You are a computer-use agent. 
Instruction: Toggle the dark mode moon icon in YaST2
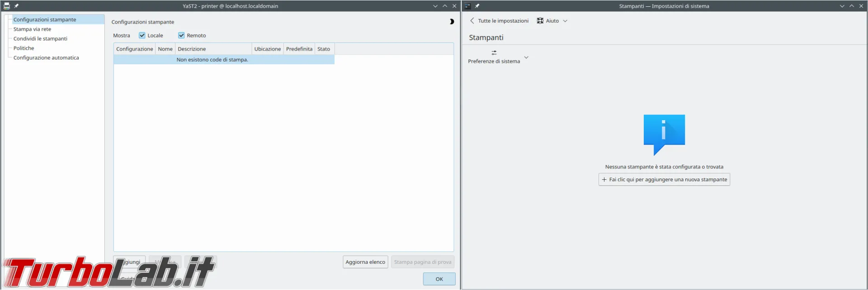(451, 22)
